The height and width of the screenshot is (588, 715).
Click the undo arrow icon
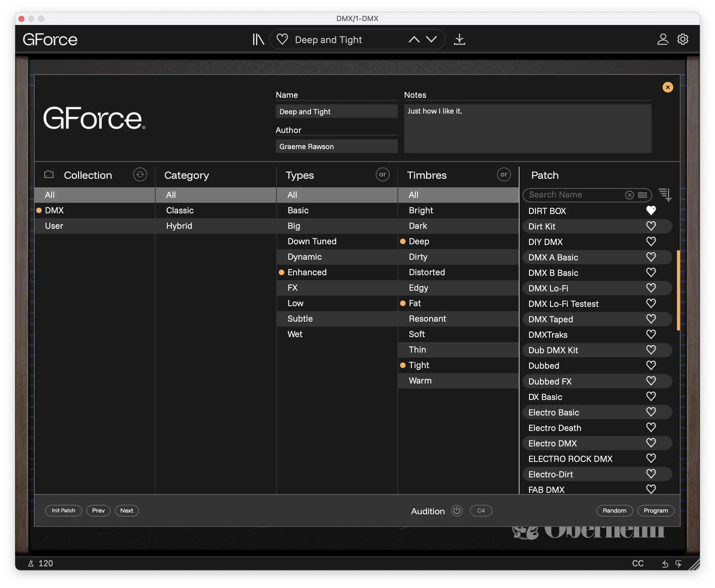(x=665, y=564)
